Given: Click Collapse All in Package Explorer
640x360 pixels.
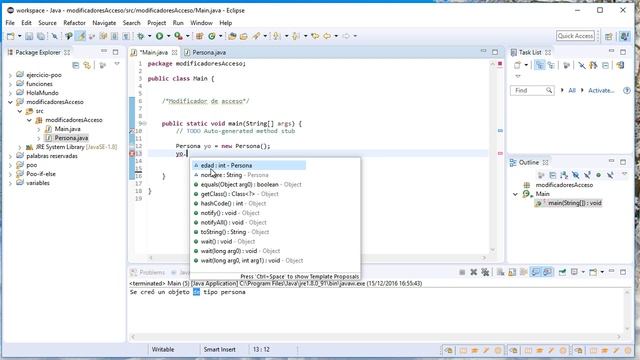Looking at the screenshot, I should pyautogui.click(x=76, y=65).
